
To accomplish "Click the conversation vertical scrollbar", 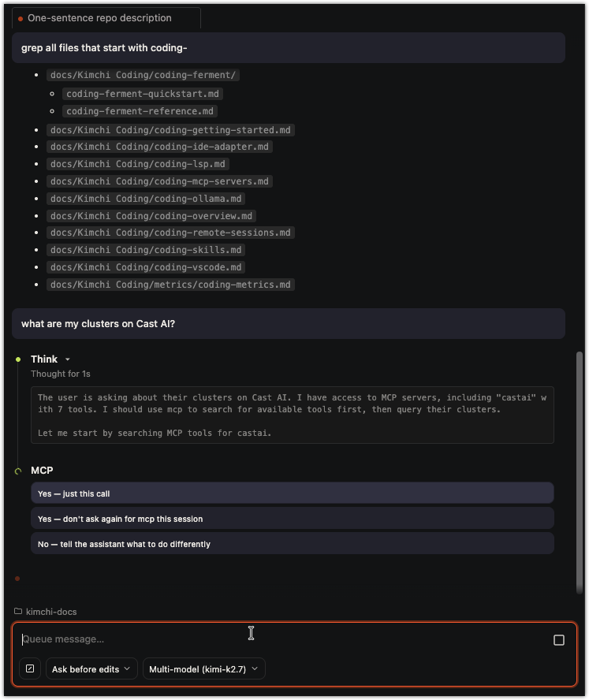I will click(x=580, y=472).
